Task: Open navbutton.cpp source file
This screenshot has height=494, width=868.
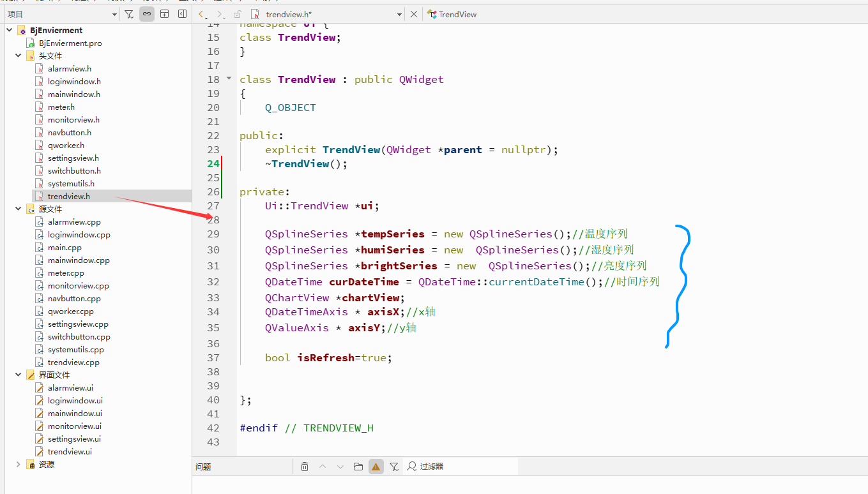Action: coord(74,298)
